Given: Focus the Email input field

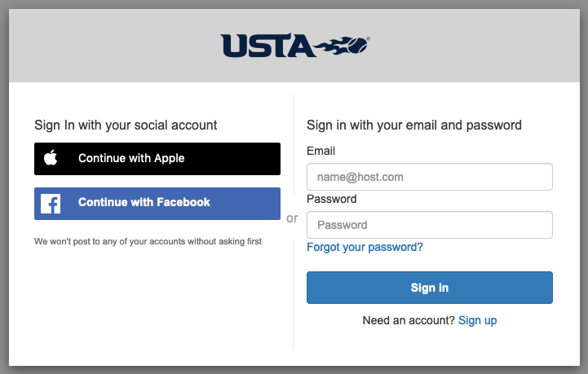Looking at the screenshot, I should [x=429, y=177].
